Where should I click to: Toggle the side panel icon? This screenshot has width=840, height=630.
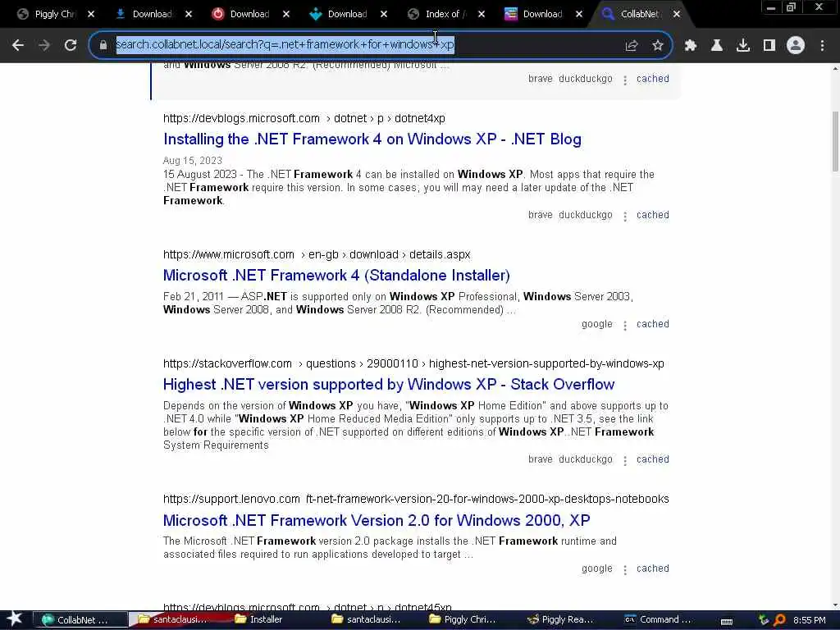pos(769,46)
